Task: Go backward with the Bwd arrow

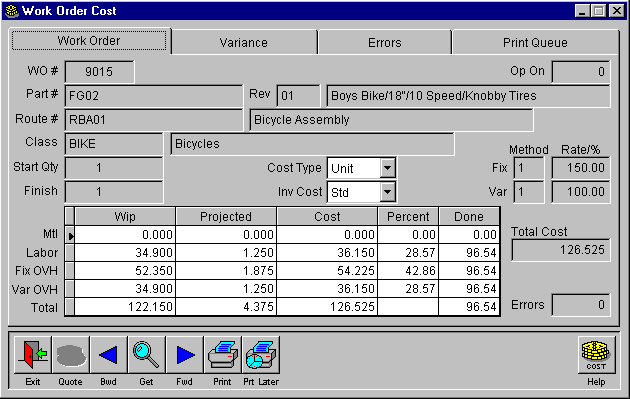Action: tap(108, 355)
